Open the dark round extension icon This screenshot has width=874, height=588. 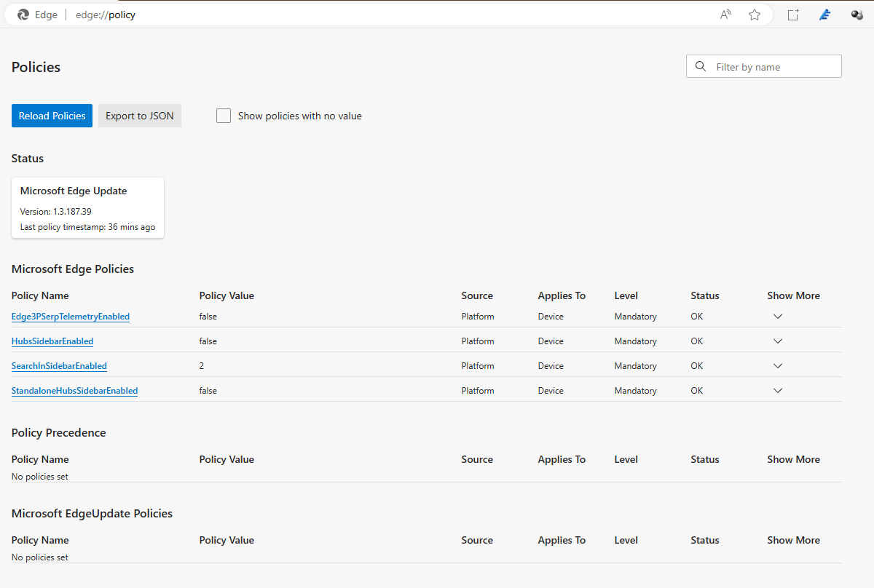[x=857, y=15]
